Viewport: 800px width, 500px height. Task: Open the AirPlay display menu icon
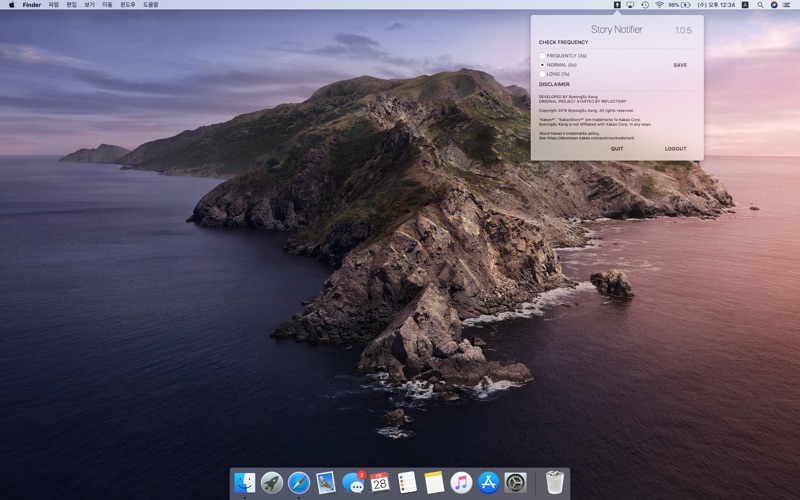(x=630, y=5)
